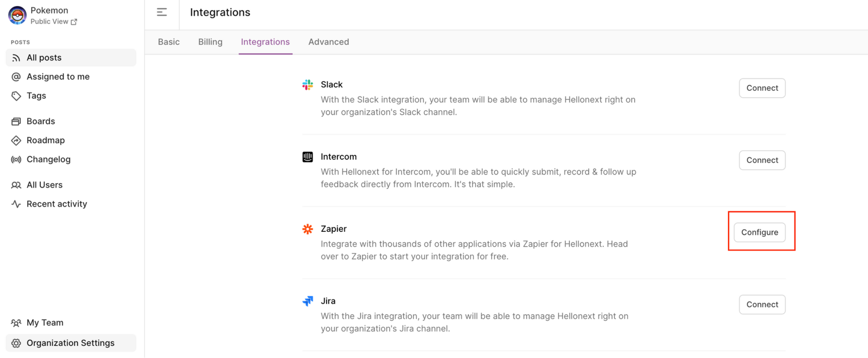Click the Intercom integration description text
Screen dimensions: 868x358
(x=478, y=178)
